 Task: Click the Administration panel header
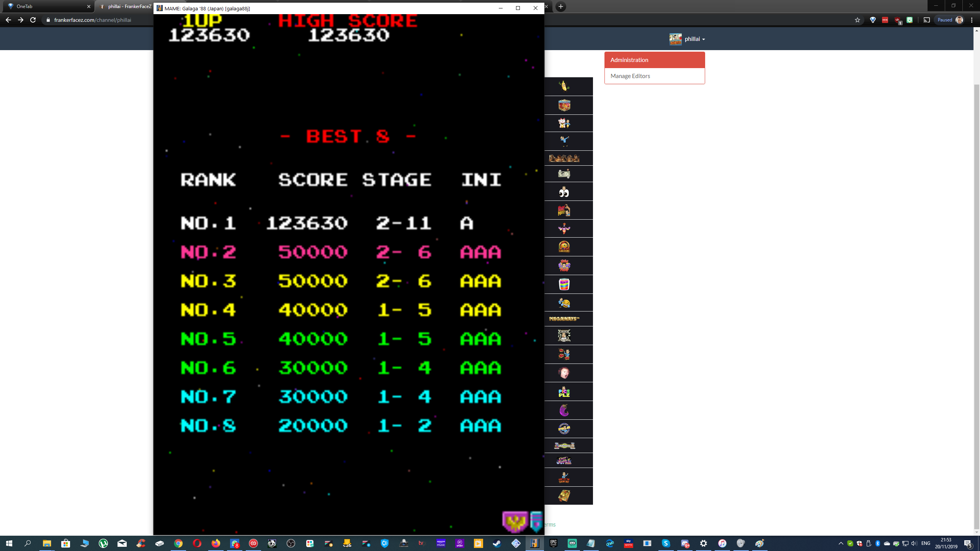click(655, 60)
